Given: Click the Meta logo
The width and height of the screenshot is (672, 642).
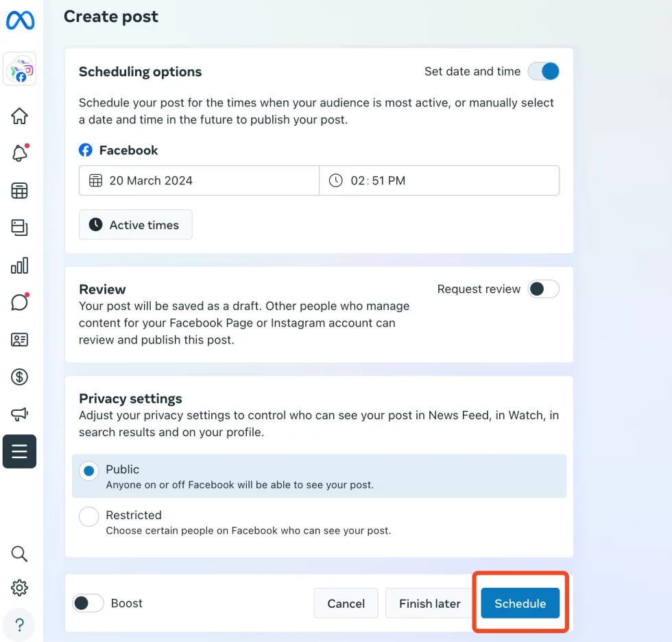Looking at the screenshot, I should (20, 21).
